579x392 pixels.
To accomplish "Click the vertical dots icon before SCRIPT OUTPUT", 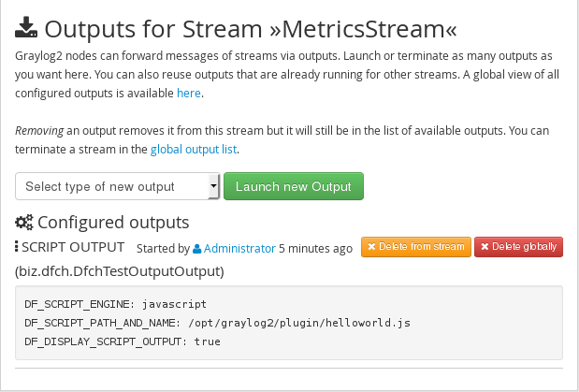I will coord(16,246).
